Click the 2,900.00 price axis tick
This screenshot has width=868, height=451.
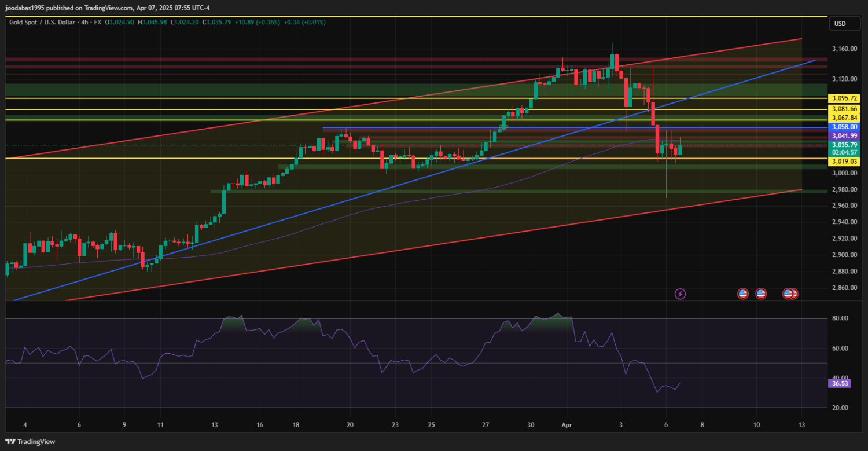coord(844,255)
